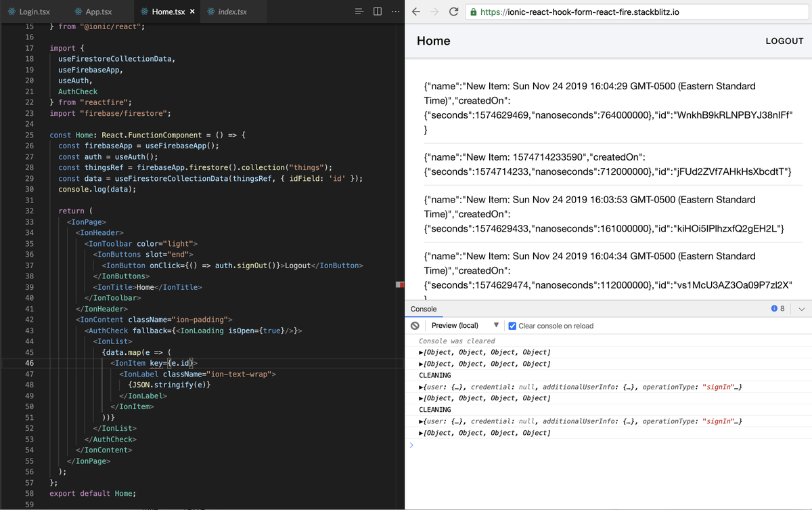Image resolution: width=812 pixels, height=510 pixels.
Task: Click the IonTitle Home element on line 39
Action: (x=148, y=287)
